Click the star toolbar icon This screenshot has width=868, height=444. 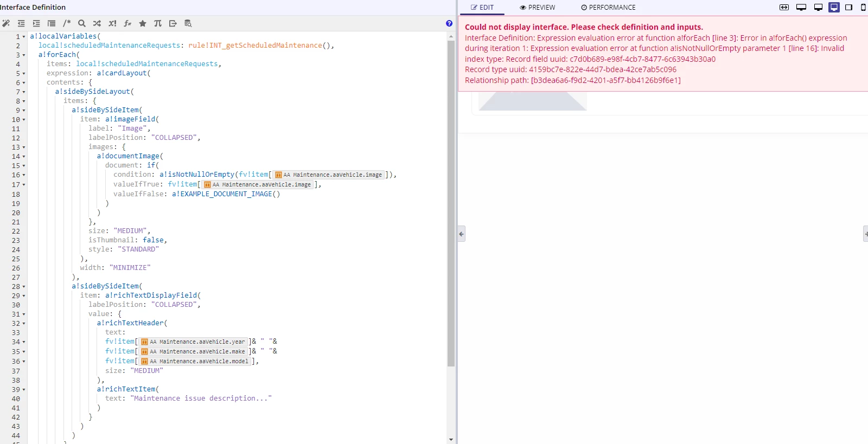(143, 23)
